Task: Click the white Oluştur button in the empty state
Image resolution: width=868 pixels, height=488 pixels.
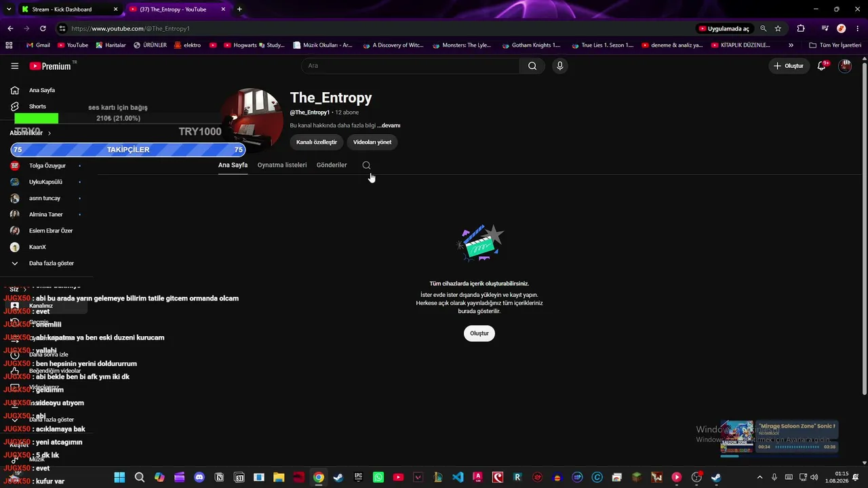Action: tap(479, 333)
